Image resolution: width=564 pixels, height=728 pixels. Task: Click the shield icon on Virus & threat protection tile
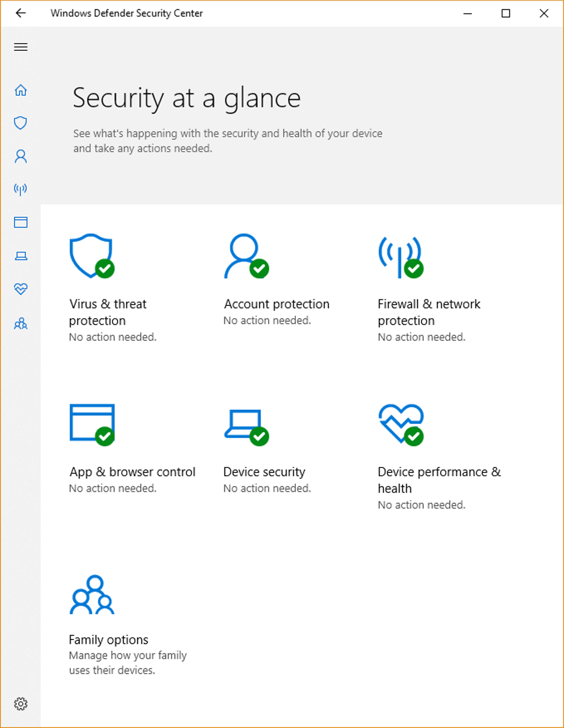tap(91, 256)
